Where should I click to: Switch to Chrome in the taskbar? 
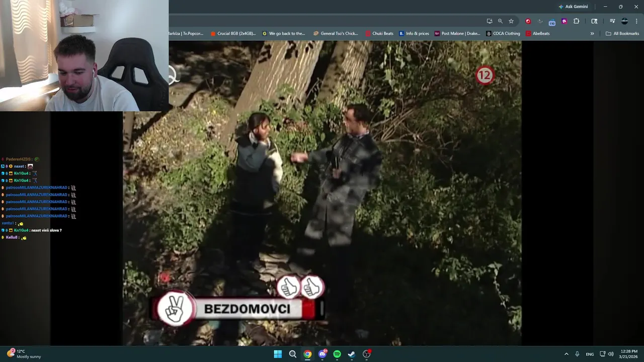[307, 354]
